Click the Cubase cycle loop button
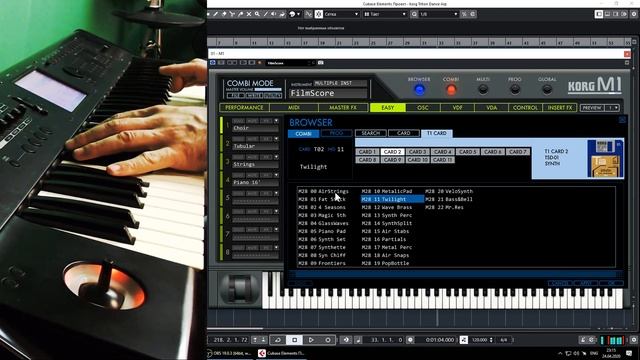The height and width of the screenshot is (360, 640). coord(278,340)
